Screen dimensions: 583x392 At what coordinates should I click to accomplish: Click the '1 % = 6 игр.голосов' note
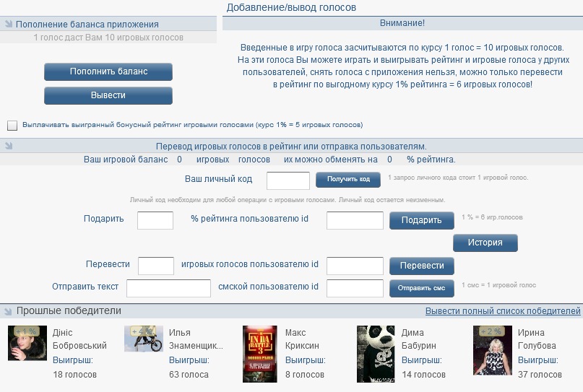(492, 217)
